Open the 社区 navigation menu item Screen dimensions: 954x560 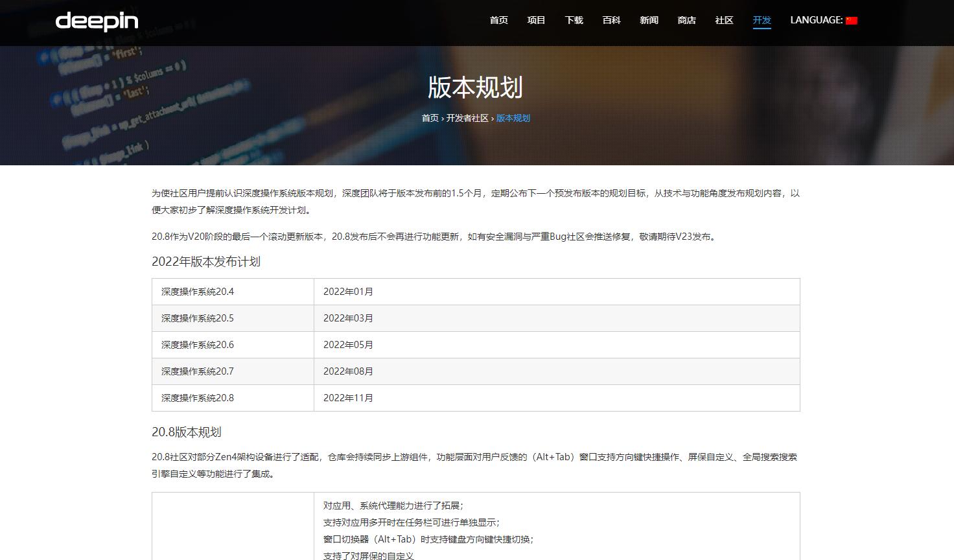click(724, 20)
